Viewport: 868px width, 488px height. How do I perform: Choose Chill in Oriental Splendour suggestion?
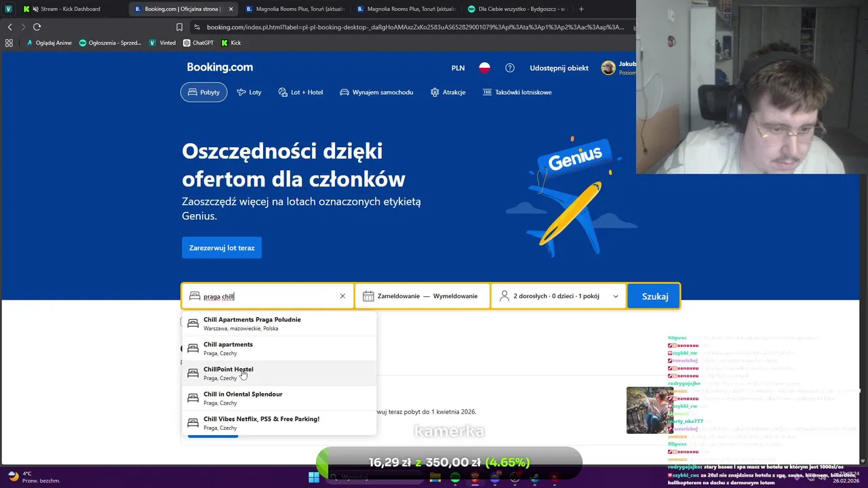coord(279,399)
